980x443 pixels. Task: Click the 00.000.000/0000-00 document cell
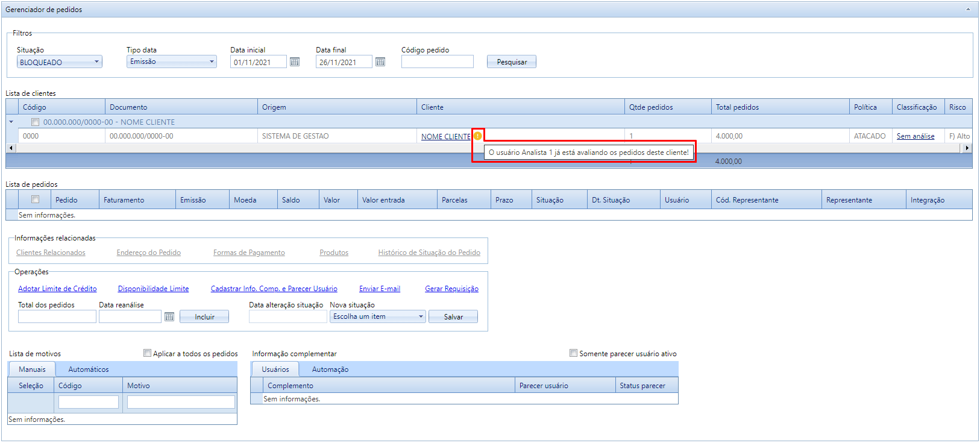(x=181, y=136)
